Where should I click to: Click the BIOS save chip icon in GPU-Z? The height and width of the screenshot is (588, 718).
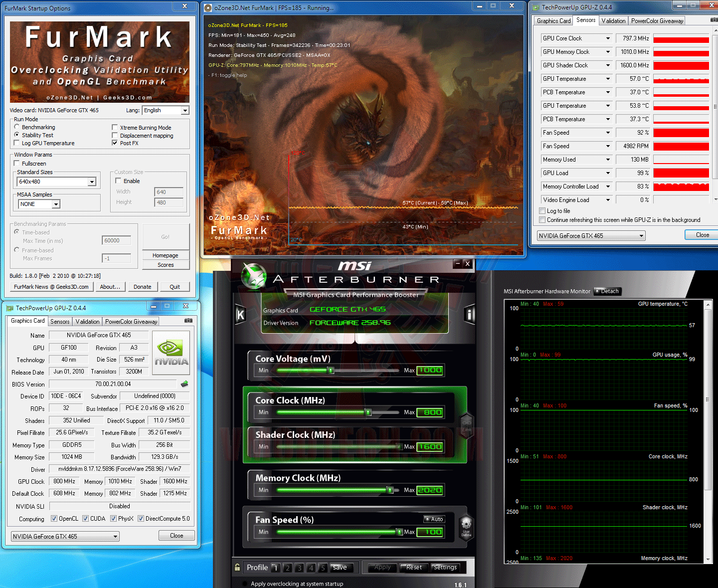[x=184, y=384]
